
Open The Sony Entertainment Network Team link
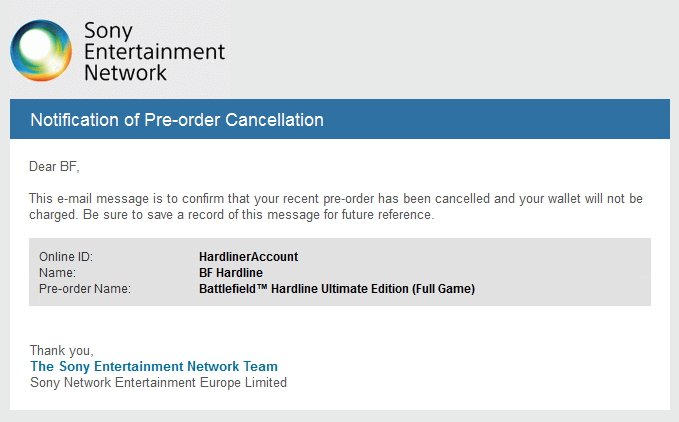154,367
